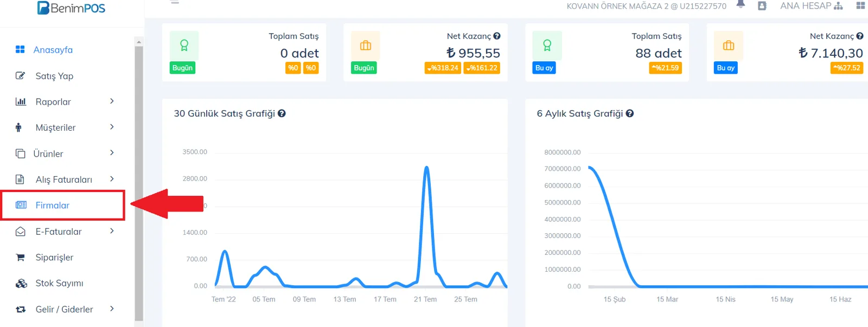Show help for today's Net Kazanç
Screen dimensions: 868x327
click(497, 36)
